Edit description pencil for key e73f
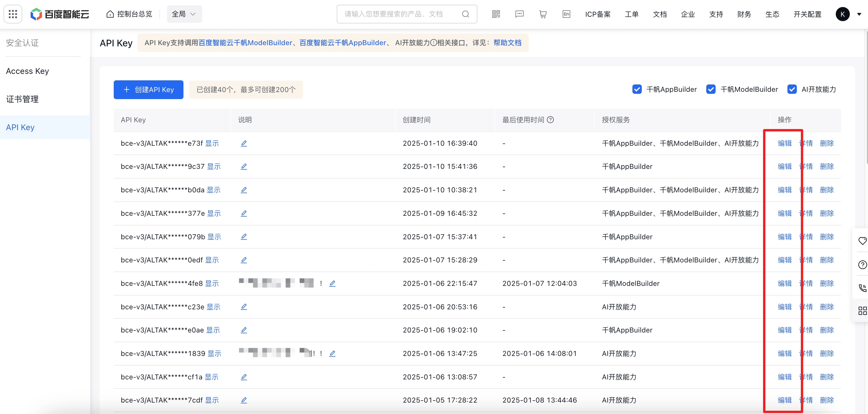Image resolution: width=868 pixels, height=414 pixels. click(x=244, y=143)
